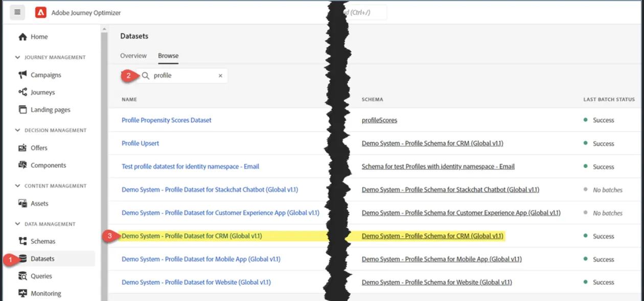
Task: Open Schema for test Profiles link
Action: 438,166
